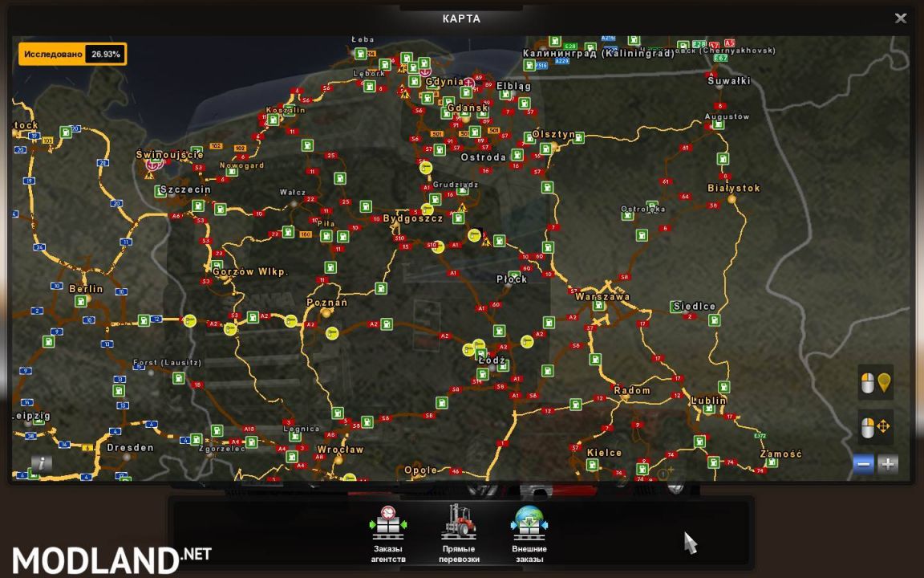Click the gas station right of Siedlce
Image resolution: width=924 pixels, height=578 pixels.
click(714, 320)
